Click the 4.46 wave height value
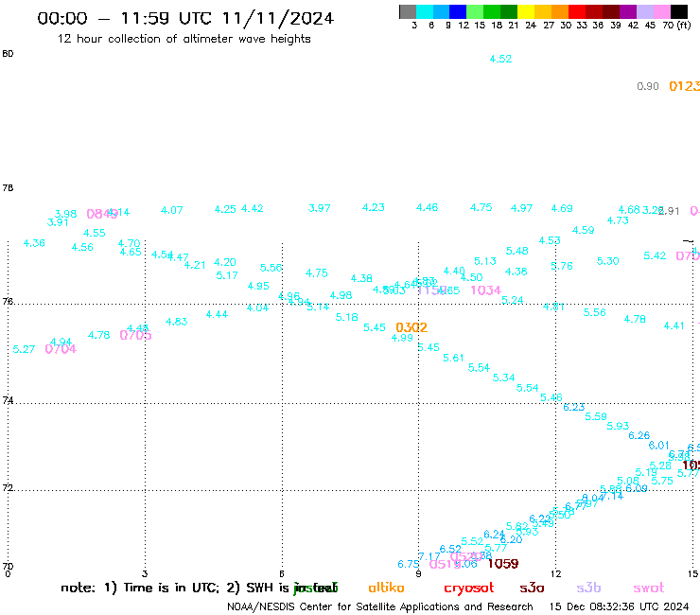Screen dimensions: 700x615 (x=427, y=207)
